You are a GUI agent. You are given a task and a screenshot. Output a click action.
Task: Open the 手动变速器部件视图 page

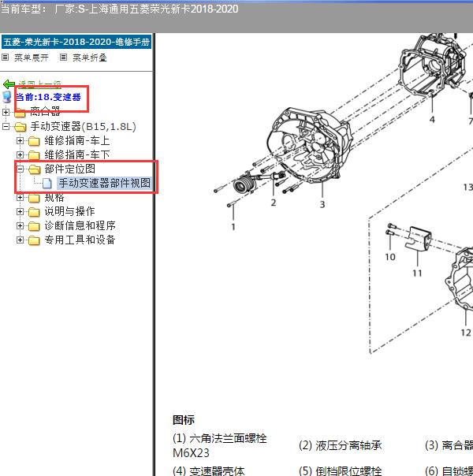[104, 183]
